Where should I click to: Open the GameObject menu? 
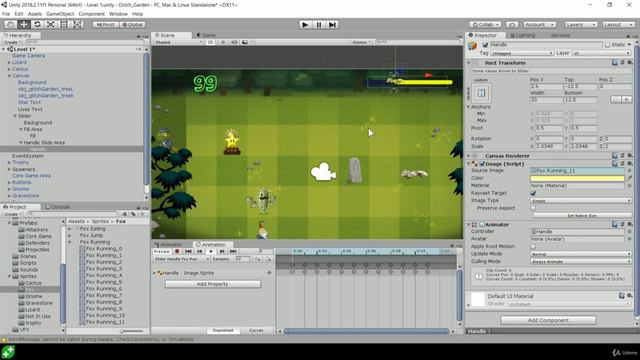coord(60,14)
